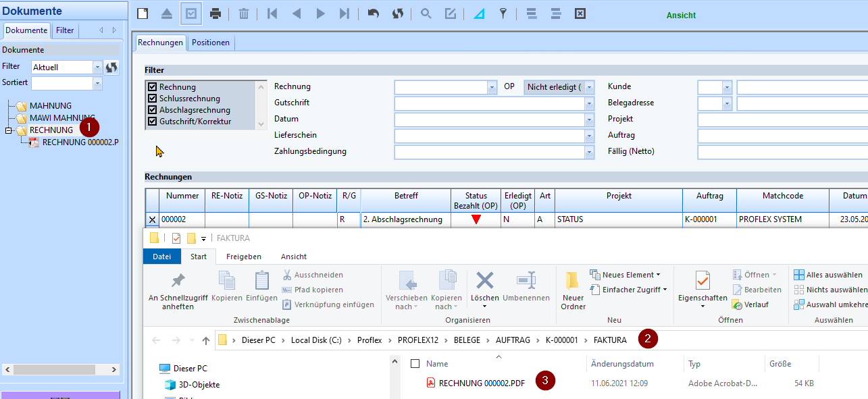Open the Filter Aktuell dropdown
This screenshot has height=399, width=868.
97,68
